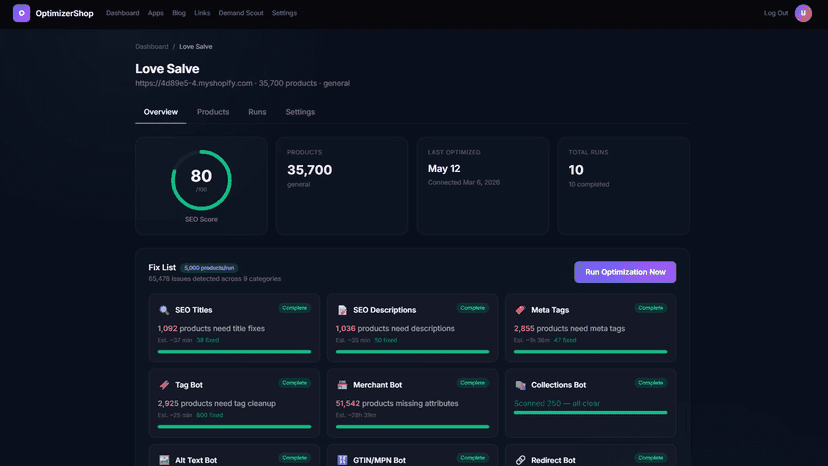Image resolution: width=828 pixels, height=466 pixels.
Task: Switch to the Products tab
Action: click(x=213, y=112)
